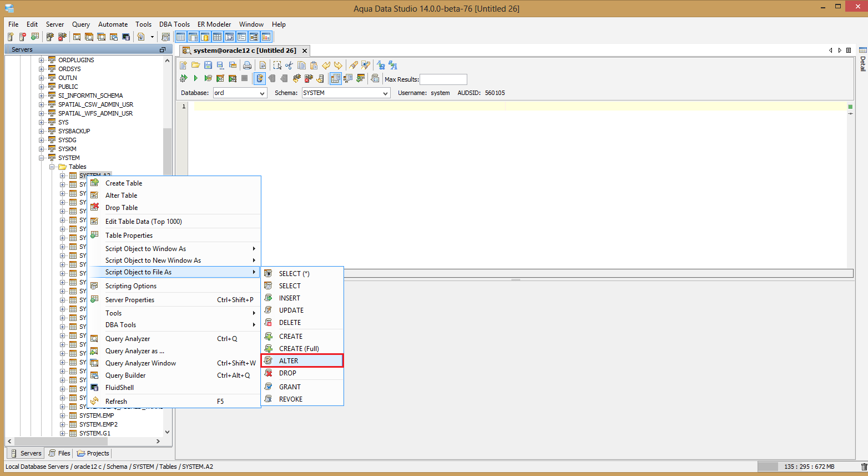The image size is (868, 476).
Task: Click the chart view icon in main toolbar
Action: [x=266, y=37]
